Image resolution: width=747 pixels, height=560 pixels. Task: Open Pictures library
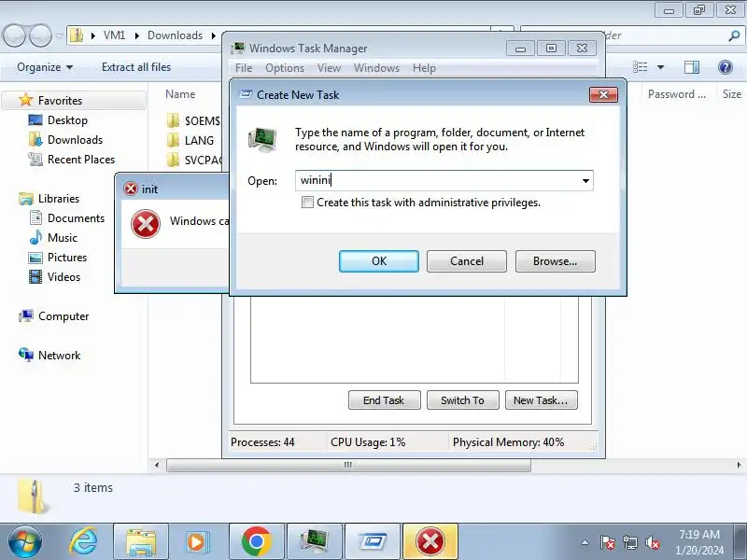point(67,258)
